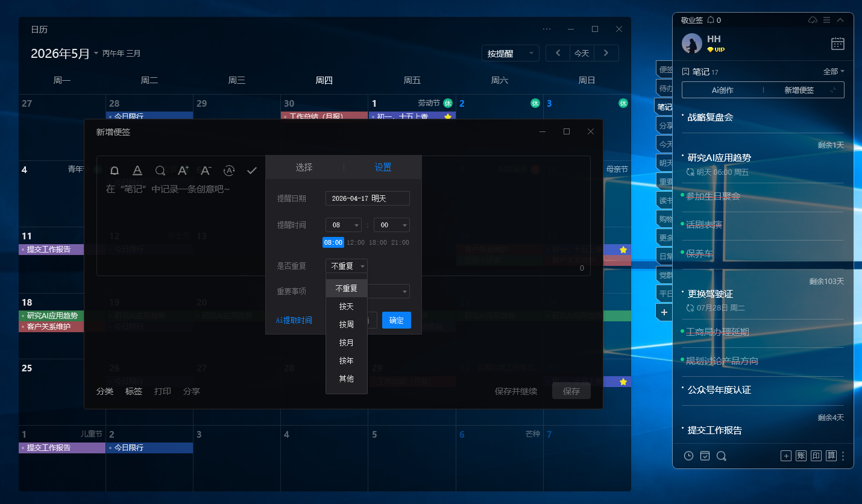Viewport: 862px width, 504px height.
Task: Open the minute dropdown showing 00
Action: tap(392, 225)
